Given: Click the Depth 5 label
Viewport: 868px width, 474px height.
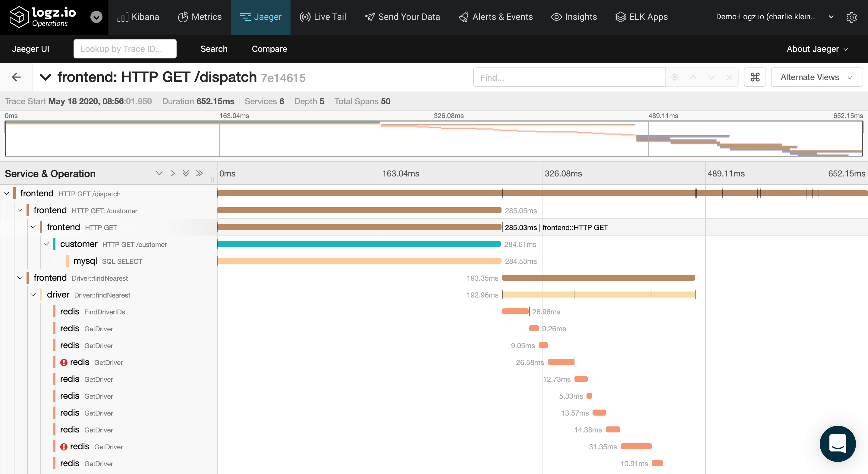Looking at the screenshot, I should point(309,101).
